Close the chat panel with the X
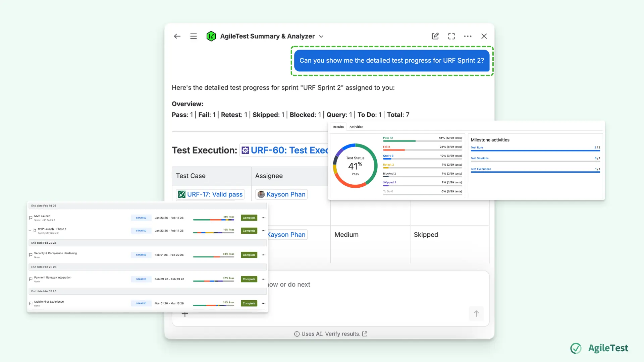This screenshot has width=644, height=362. [484, 36]
